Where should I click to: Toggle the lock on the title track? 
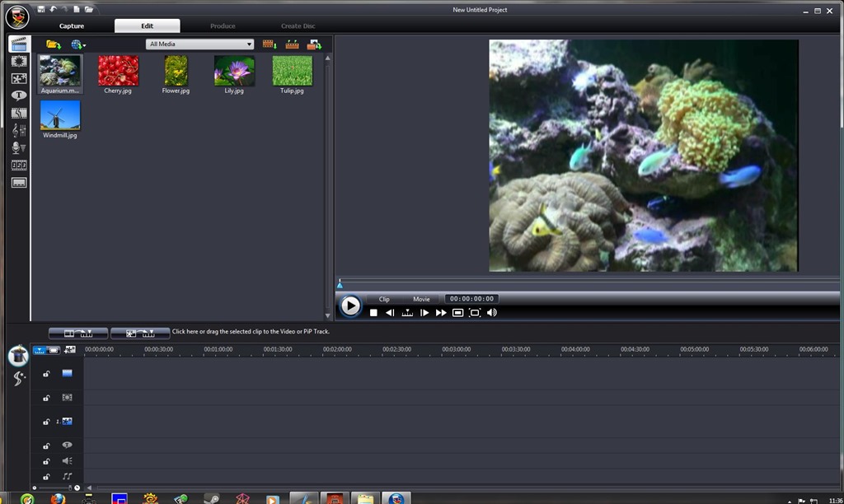pyautogui.click(x=46, y=446)
